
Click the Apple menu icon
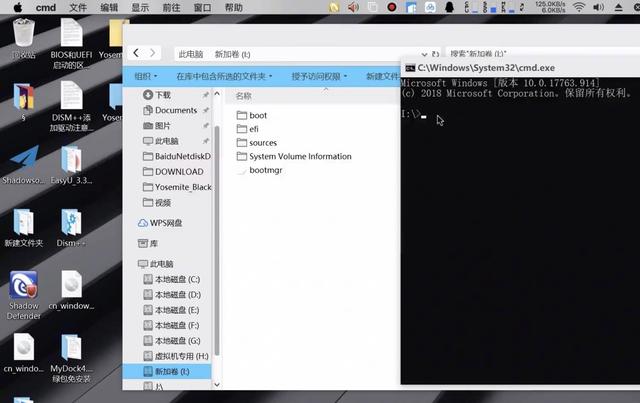pyautogui.click(x=18, y=7)
